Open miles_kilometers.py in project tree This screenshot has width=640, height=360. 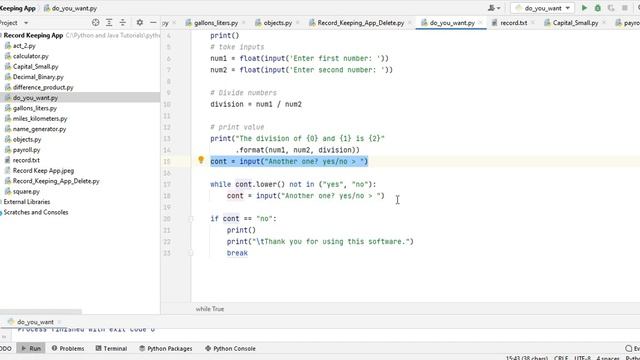click(40, 118)
